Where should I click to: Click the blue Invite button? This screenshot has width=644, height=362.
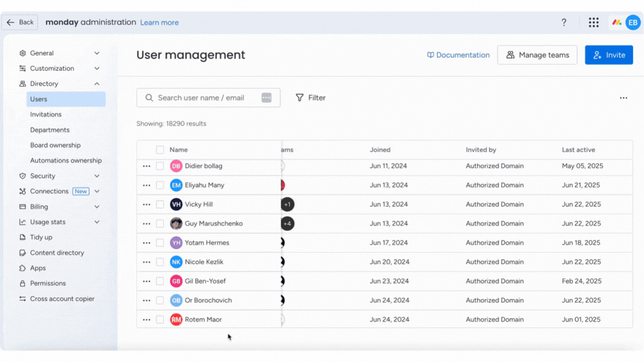point(609,55)
